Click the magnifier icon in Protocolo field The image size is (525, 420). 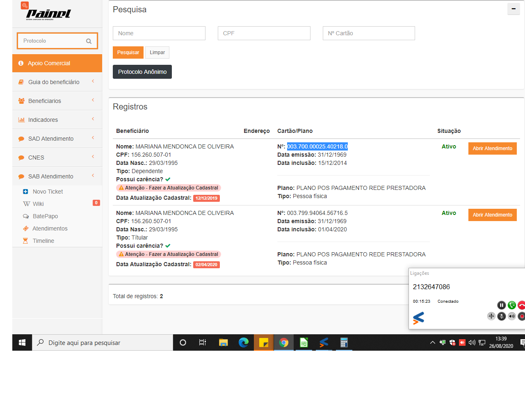point(89,41)
